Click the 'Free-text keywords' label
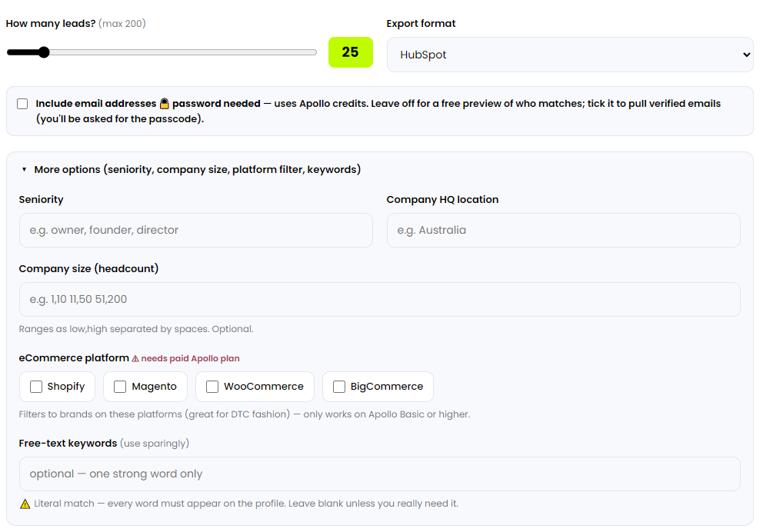Screen dimensions: 773x532 pyautogui.click(x=68, y=444)
